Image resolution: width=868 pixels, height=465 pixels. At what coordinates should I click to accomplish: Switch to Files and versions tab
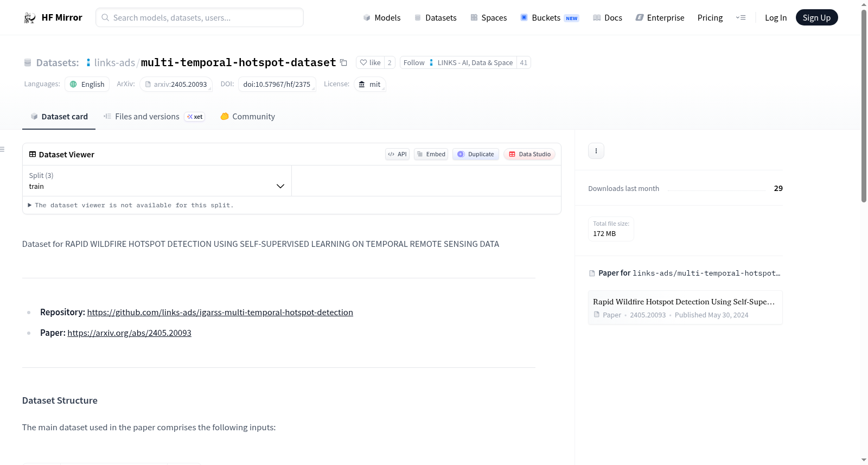click(154, 117)
